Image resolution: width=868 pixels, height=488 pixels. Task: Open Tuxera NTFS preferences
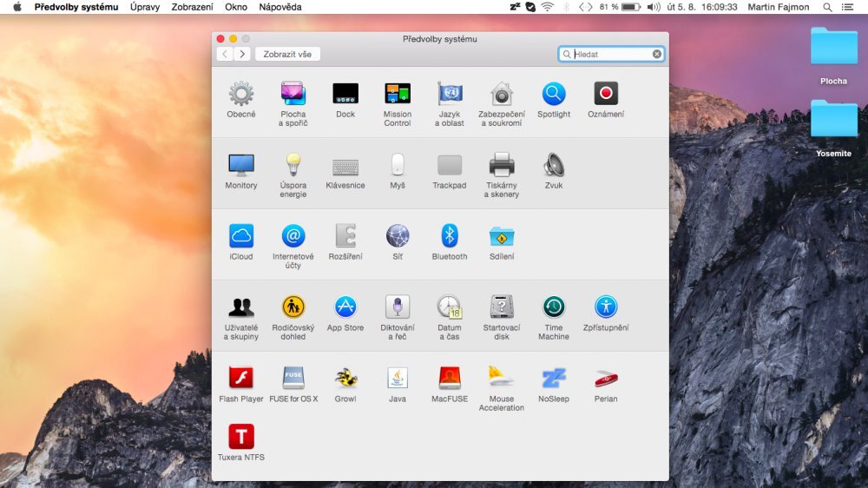click(x=241, y=437)
